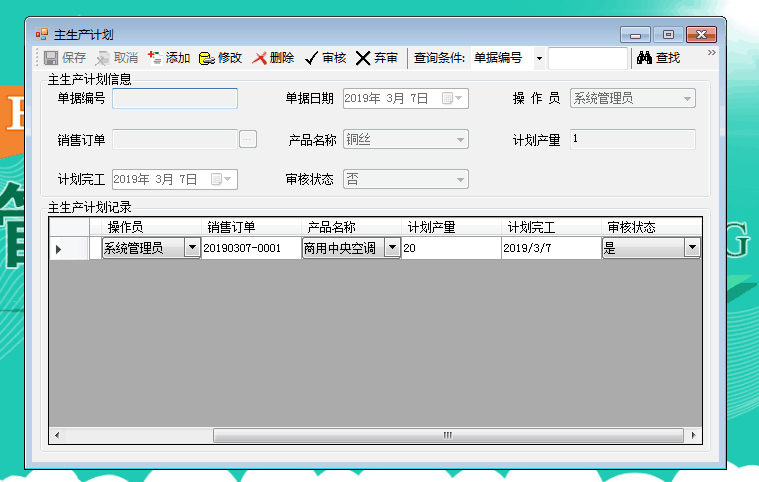The image size is (759, 482).
Task: Select the row via its arrow header
Action: (69, 249)
